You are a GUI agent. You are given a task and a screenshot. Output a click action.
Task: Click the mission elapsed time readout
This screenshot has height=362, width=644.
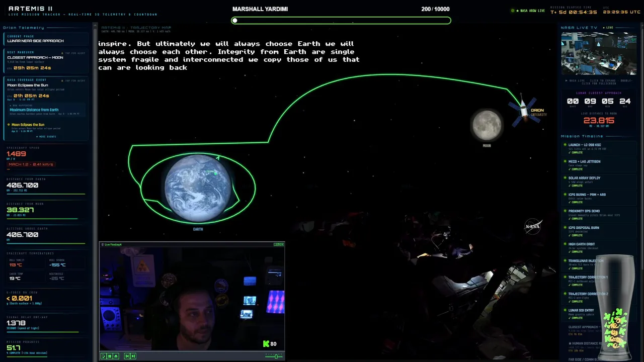coord(574,12)
